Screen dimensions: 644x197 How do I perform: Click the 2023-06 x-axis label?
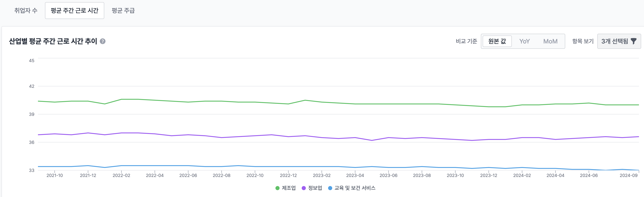coord(388,175)
